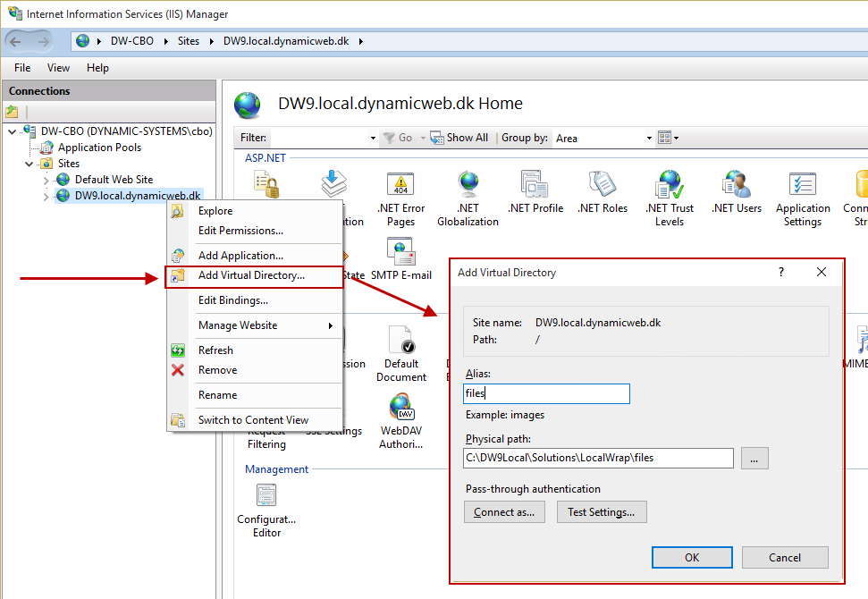
Task: Open the .NET Error Pages feature icon
Action: [400, 185]
